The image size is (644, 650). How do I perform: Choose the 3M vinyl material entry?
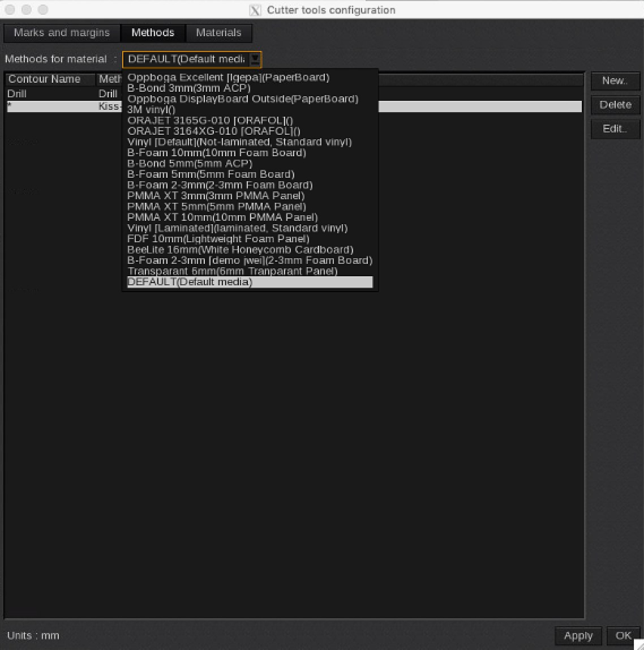(x=150, y=109)
